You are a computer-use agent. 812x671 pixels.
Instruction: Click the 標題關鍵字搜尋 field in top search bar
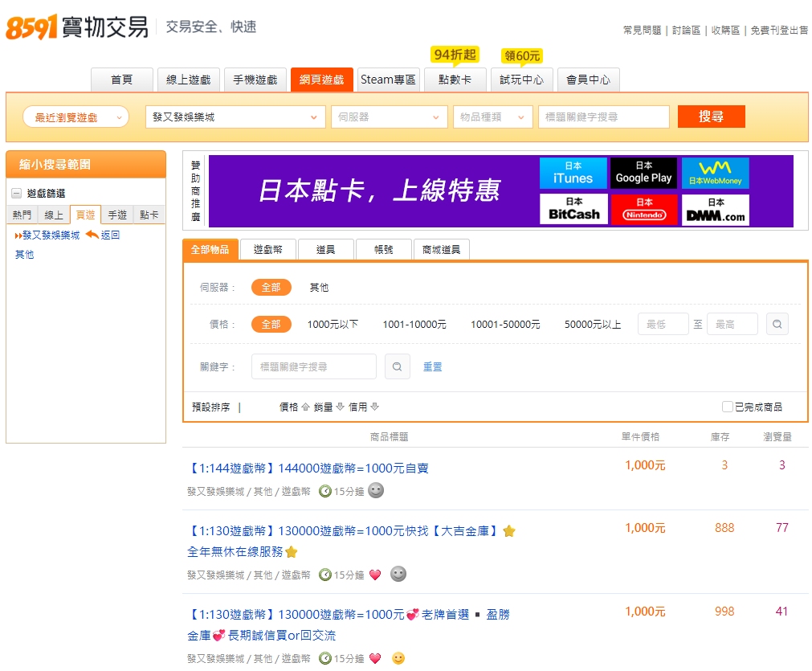click(x=604, y=117)
